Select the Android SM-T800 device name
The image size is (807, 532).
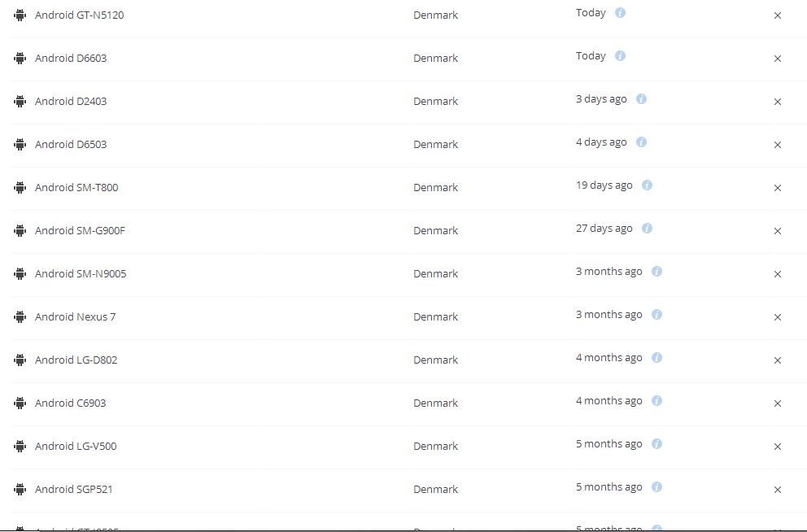click(x=76, y=188)
